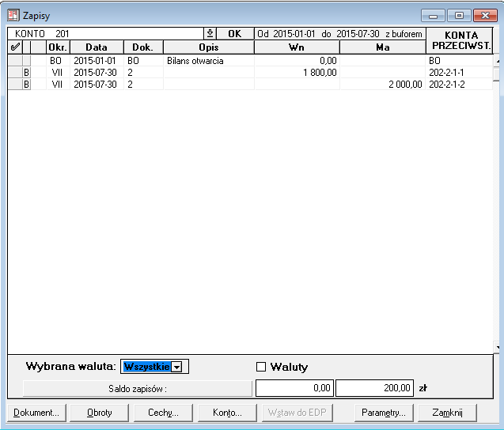Image resolution: width=504 pixels, height=430 pixels.
Task: Click the Zapisy window title icon
Action: pyautogui.click(x=13, y=15)
